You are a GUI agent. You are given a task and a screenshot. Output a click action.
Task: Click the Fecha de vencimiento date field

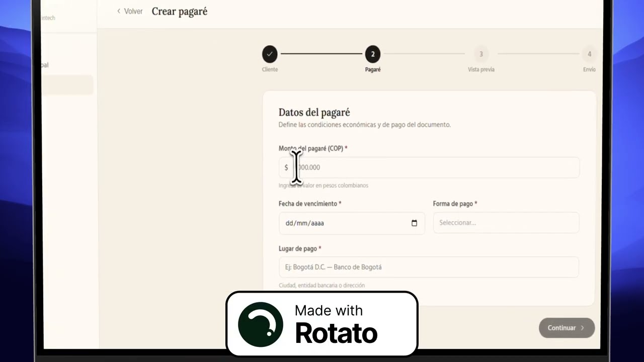(x=352, y=223)
